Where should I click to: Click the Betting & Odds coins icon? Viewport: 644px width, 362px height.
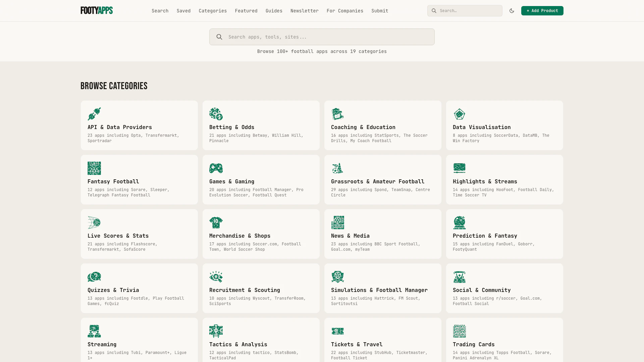pyautogui.click(x=216, y=114)
